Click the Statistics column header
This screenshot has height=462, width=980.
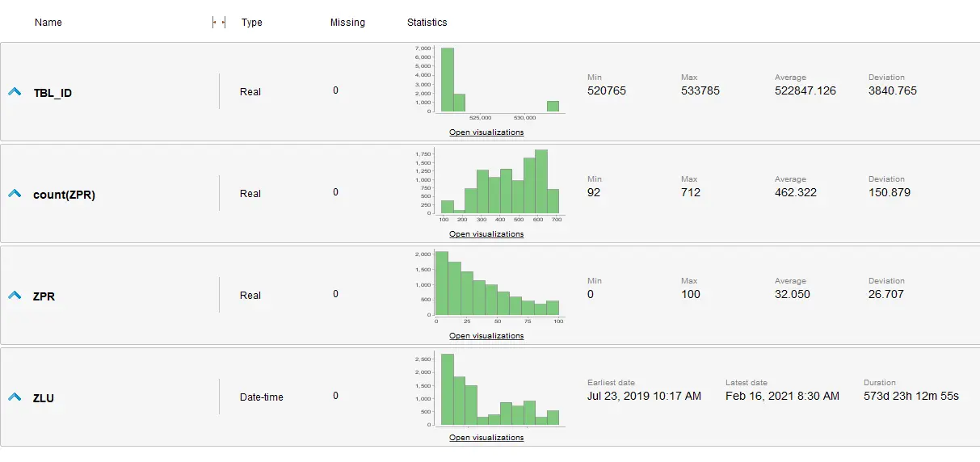click(x=427, y=23)
